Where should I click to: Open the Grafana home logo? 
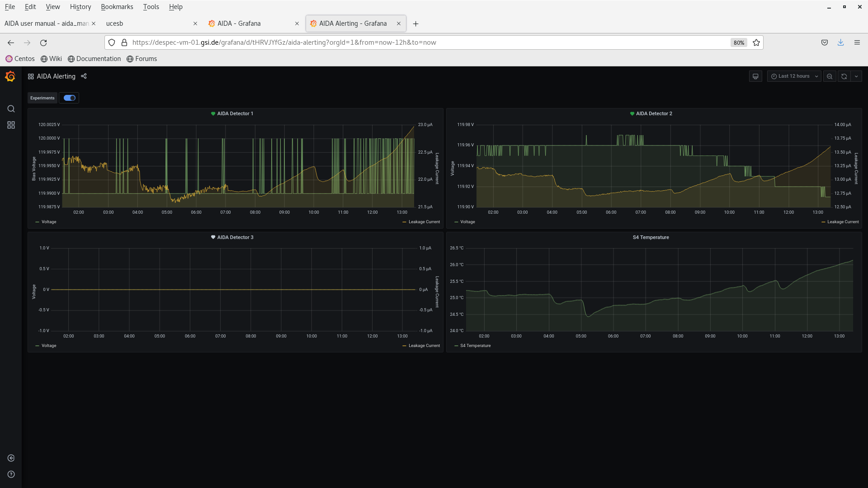10,76
